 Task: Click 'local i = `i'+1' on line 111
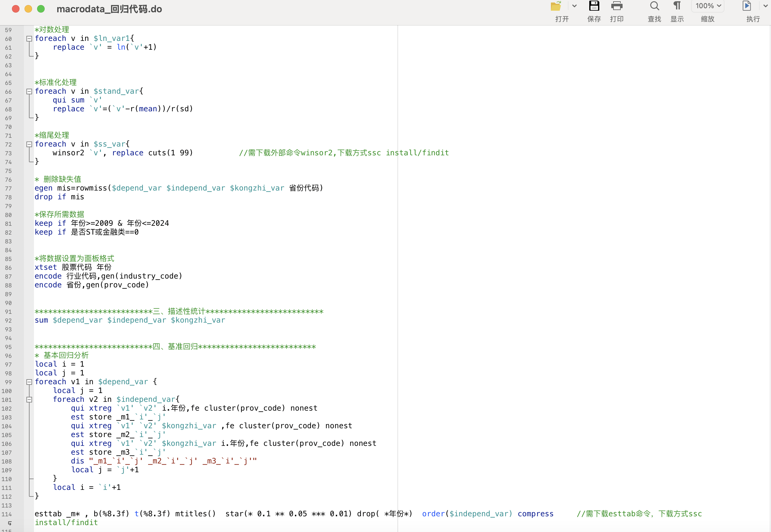coord(87,487)
